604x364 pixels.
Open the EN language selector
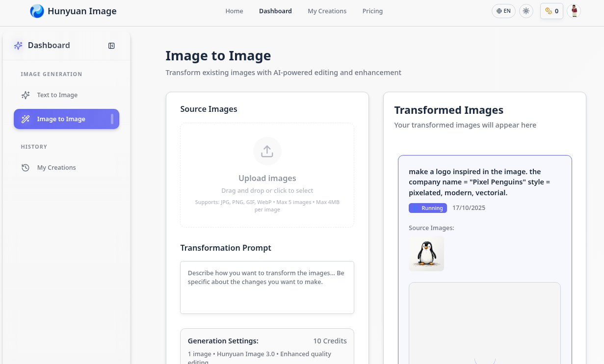[503, 11]
